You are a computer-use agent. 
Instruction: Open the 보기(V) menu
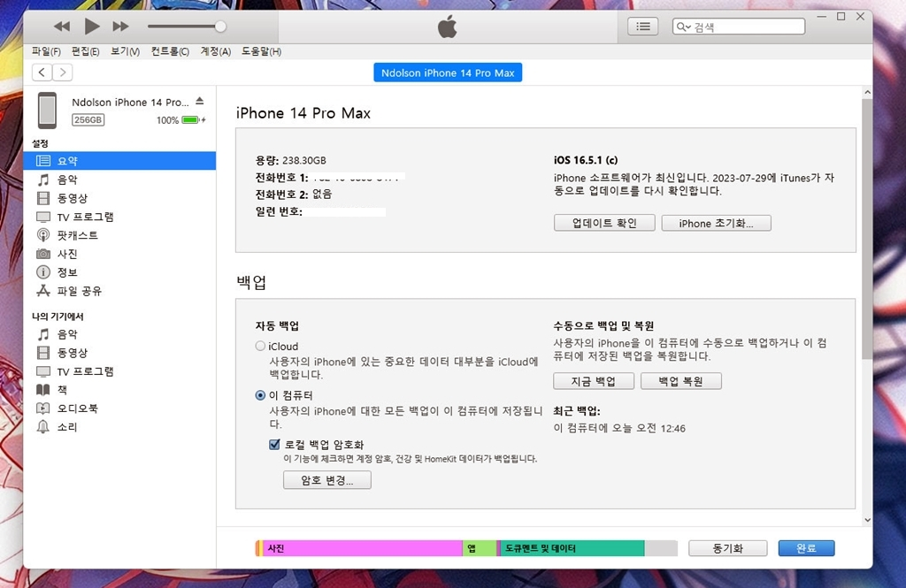[x=126, y=51]
